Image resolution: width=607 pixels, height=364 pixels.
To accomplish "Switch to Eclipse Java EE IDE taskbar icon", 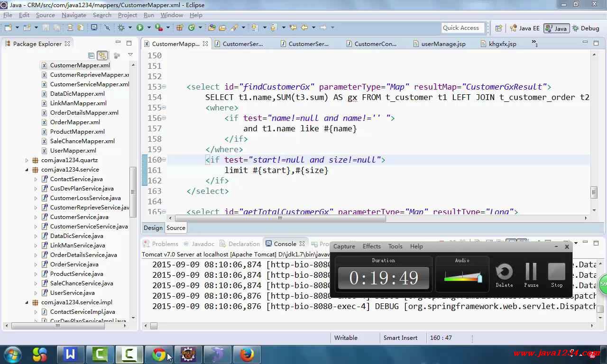I will (188, 354).
